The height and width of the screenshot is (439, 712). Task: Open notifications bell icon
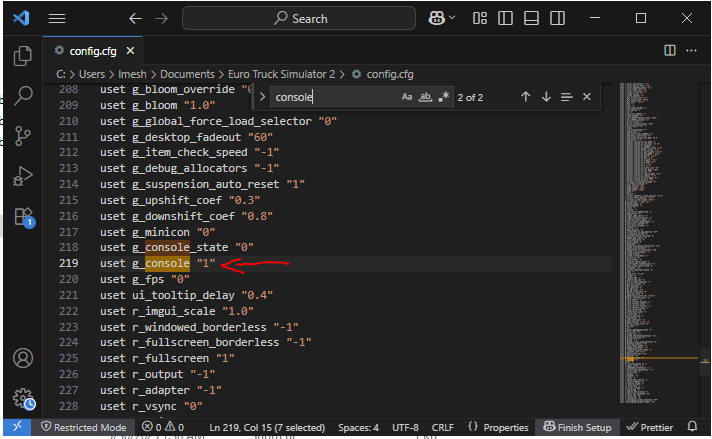(x=692, y=427)
